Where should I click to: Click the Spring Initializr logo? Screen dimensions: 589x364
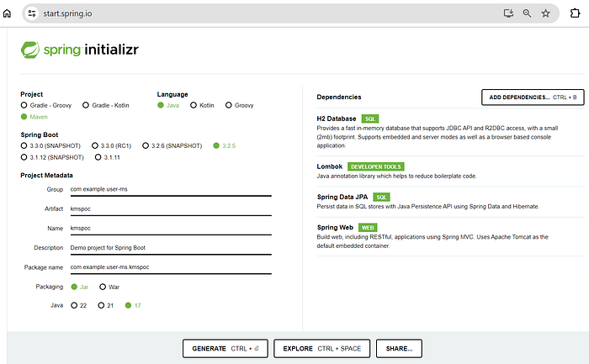[80, 50]
